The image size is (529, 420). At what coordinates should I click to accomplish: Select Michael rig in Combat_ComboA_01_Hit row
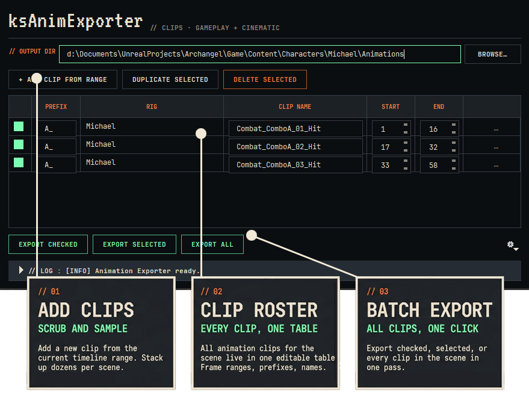click(152, 126)
